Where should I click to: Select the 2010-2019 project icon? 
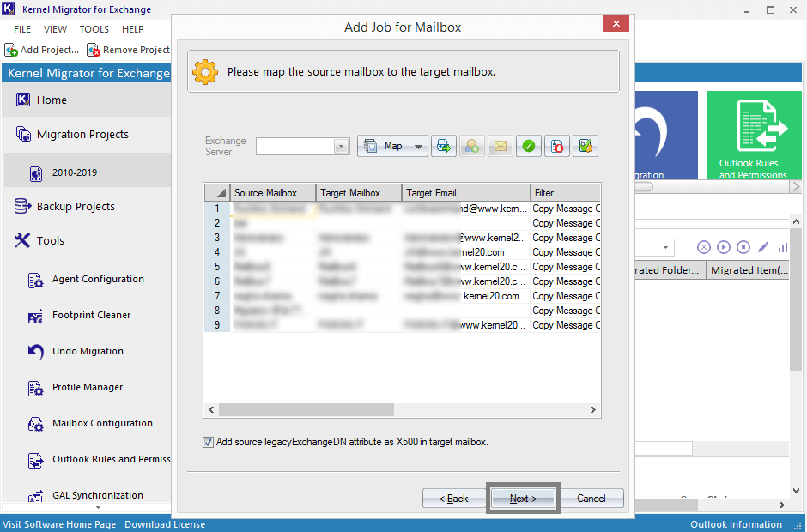coord(36,173)
